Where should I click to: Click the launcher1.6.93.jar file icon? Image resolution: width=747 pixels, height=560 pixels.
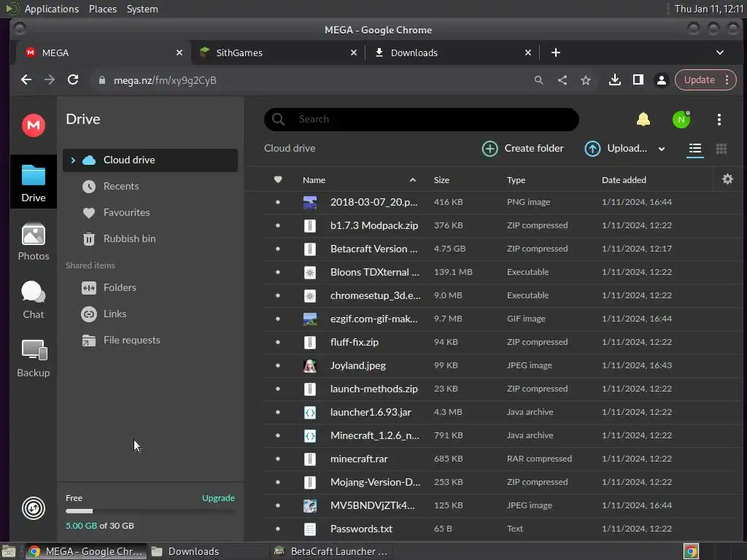[309, 412]
